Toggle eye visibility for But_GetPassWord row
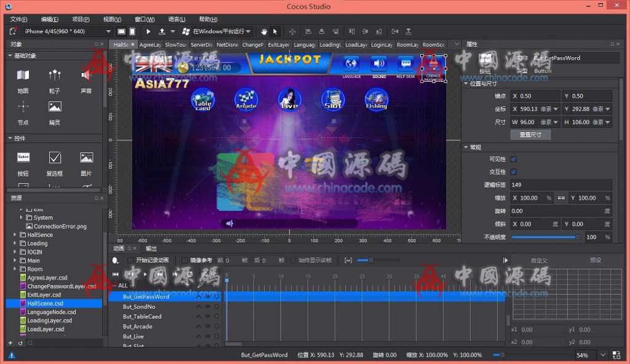Viewport: 630px width, 364px height. (x=208, y=296)
